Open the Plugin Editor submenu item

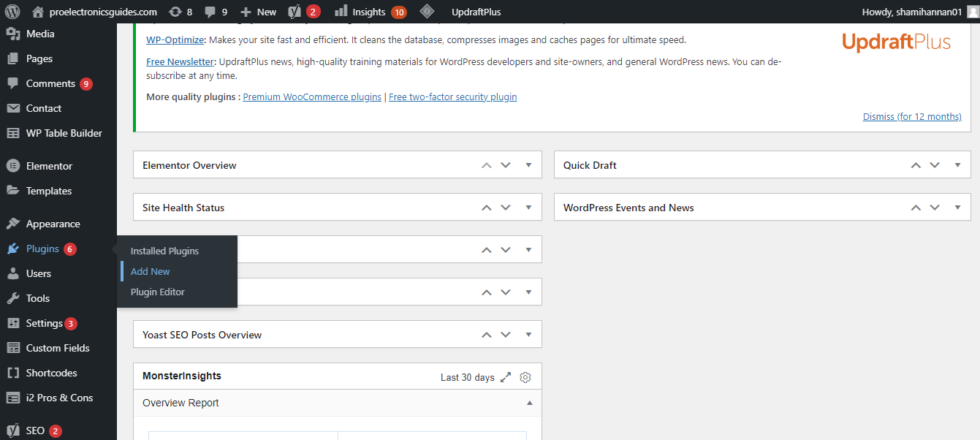[x=158, y=292]
